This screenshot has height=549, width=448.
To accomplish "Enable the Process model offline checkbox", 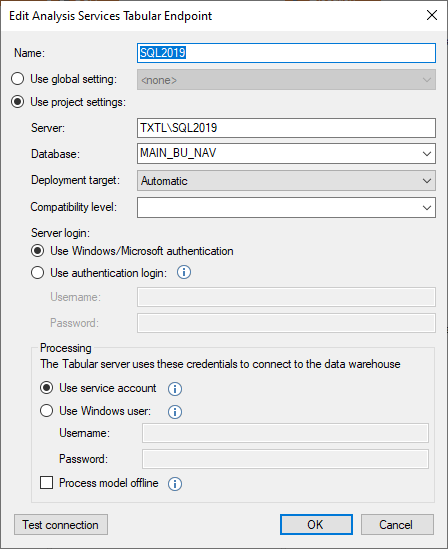I will tap(47, 482).
